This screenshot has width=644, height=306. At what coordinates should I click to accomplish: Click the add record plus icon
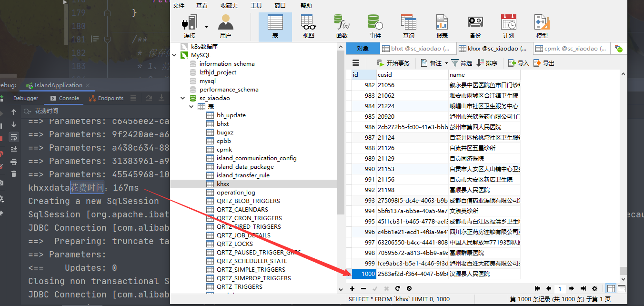(352, 288)
